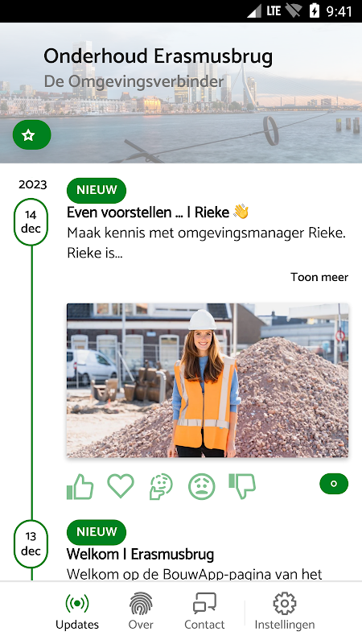Image resolution: width=362 pixels, height=644 pixels.
Task: Open the comment count badge
Action: click(x=334, y=484)
